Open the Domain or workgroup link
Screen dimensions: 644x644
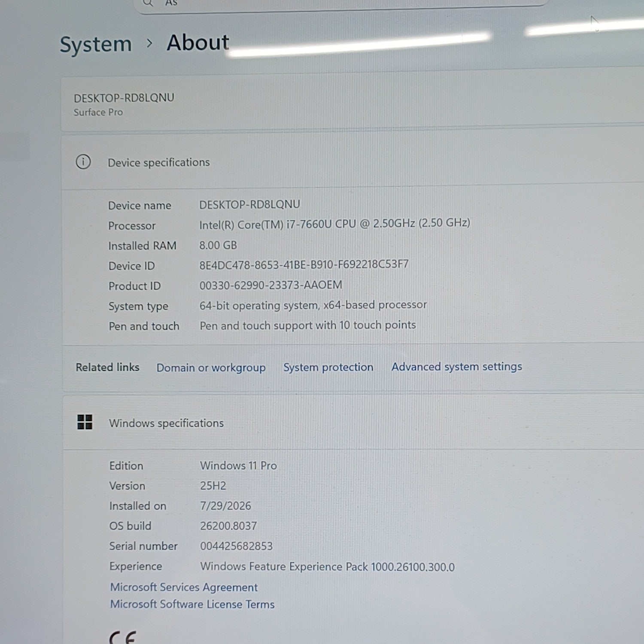(x=211, y=368)
